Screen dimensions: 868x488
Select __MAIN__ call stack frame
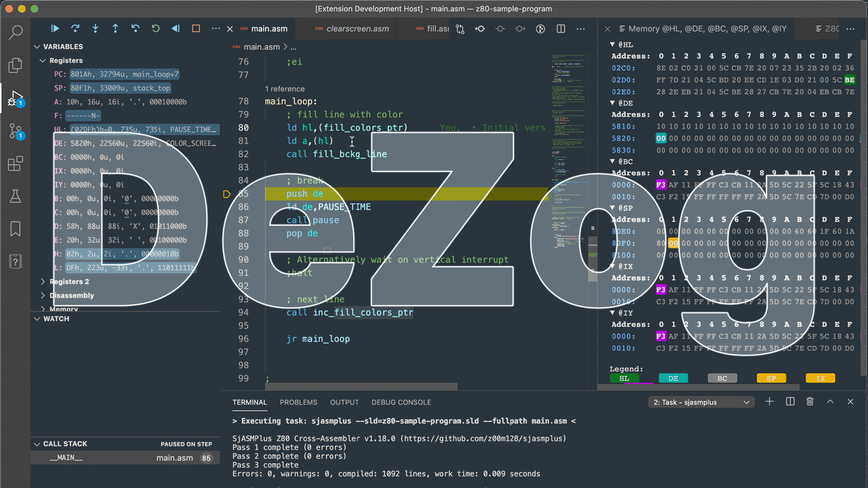coord(125,458)
